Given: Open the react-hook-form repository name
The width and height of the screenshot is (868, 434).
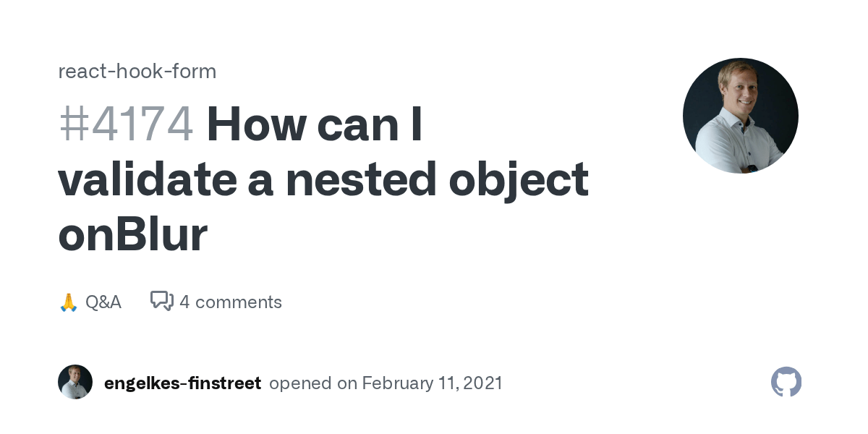Looking at the screenshot, I should pyautogui.click(x=137, y=72).
